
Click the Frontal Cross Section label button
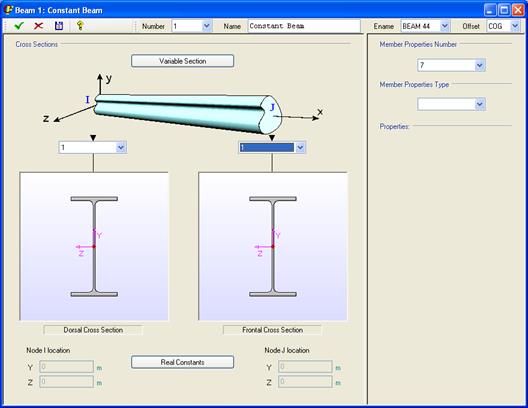click(272, 330)
